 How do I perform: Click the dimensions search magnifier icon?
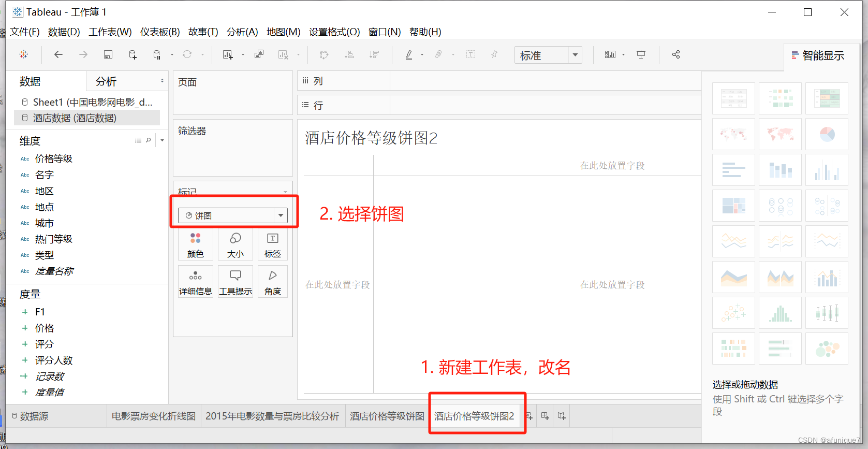[x=149, y=140]
